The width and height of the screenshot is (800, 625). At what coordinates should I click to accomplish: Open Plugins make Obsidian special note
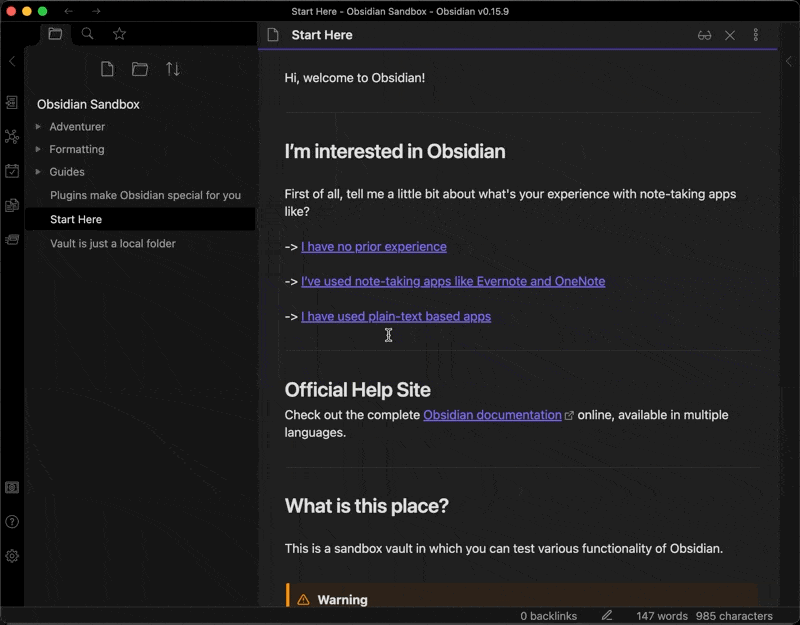145,195
